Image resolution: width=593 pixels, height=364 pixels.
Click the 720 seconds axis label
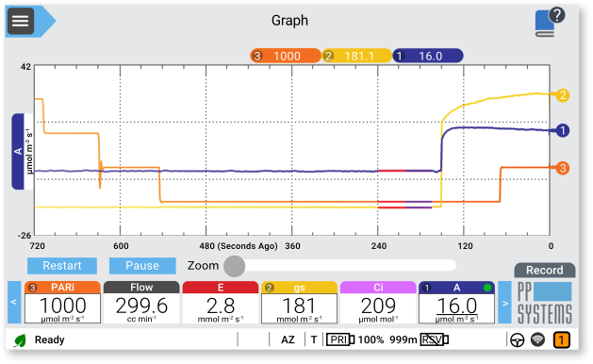[37, 246]
